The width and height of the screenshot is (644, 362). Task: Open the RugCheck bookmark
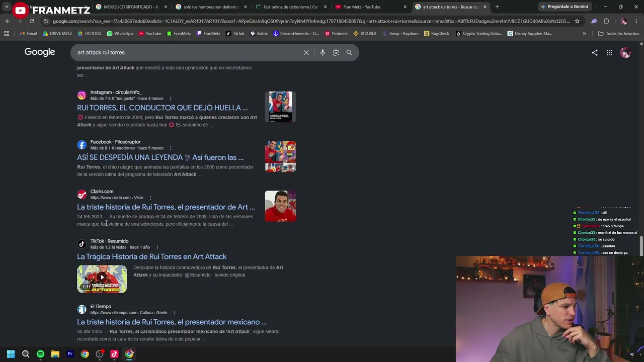coord(437,34)
